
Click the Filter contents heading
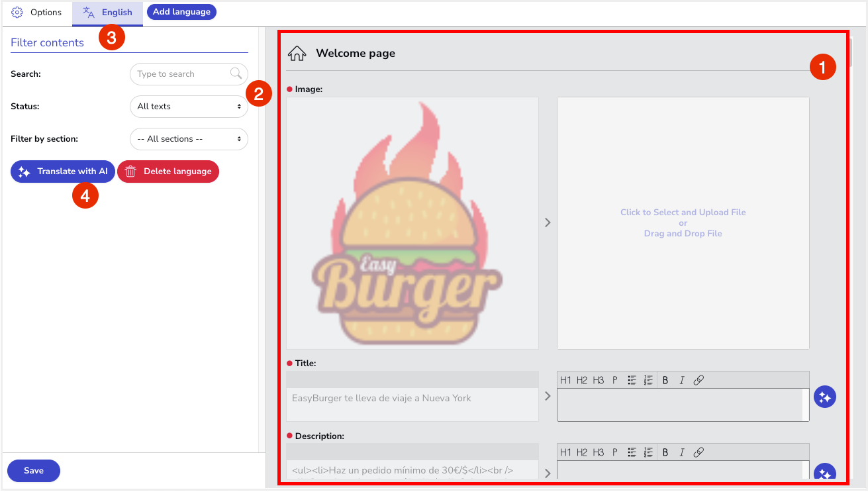point(47,42)
